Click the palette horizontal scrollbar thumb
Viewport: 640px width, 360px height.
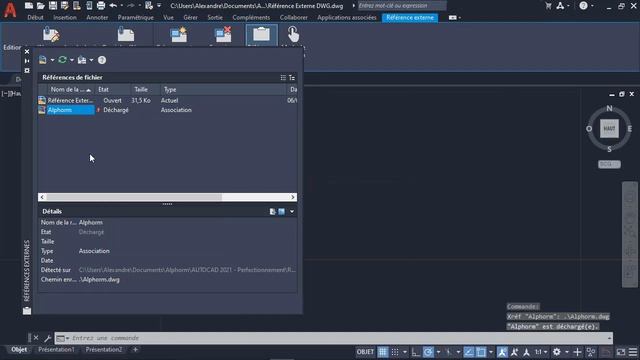coord(134,197)
